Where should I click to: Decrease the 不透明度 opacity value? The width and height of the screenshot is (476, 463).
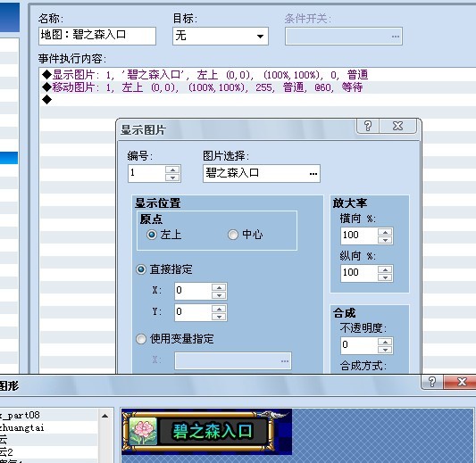tap(385, 350)
